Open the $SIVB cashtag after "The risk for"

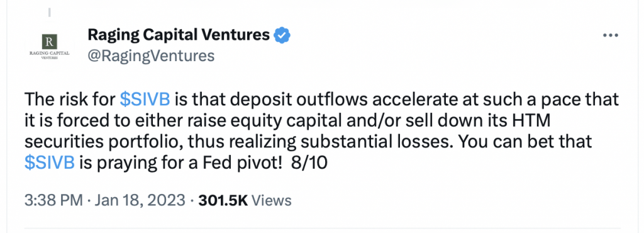click(x=145, y=100)
